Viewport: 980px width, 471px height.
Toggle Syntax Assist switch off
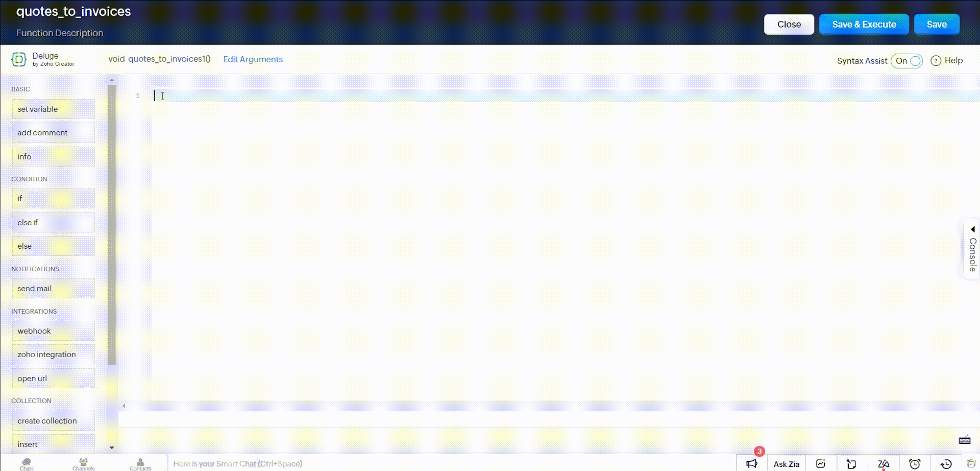coord(907,61)
